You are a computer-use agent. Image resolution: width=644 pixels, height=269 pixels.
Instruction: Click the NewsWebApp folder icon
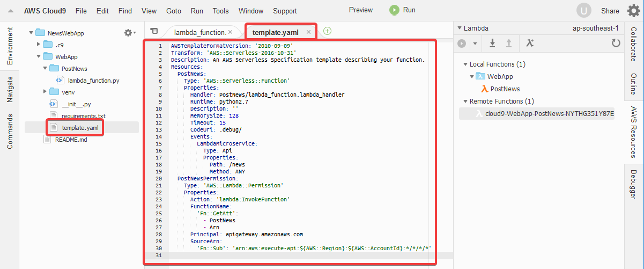click(x=40, y=33)
